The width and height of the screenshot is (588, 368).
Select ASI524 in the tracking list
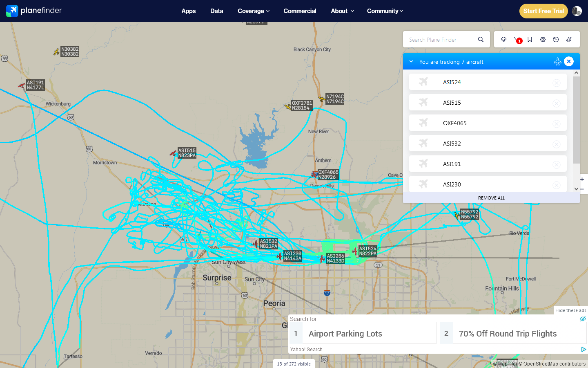click(488, 82)
